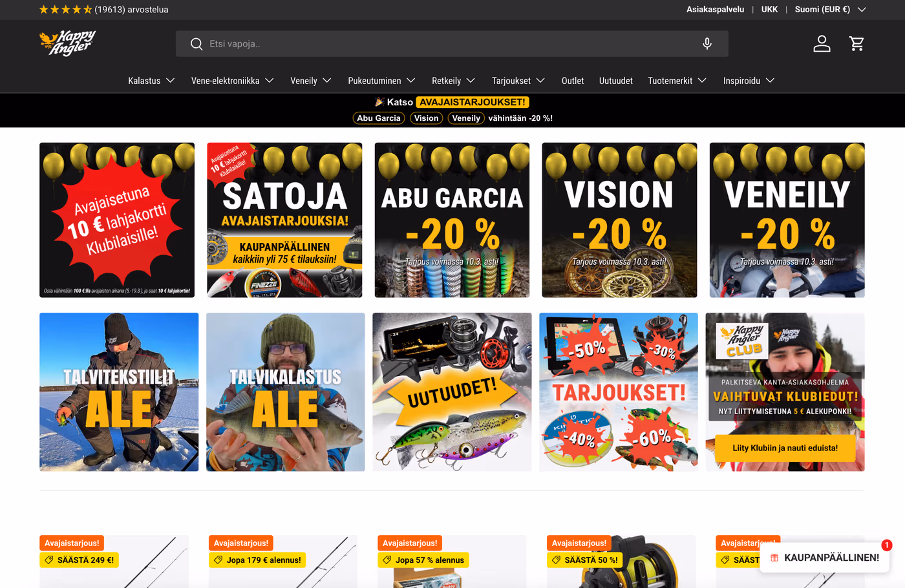Click the red notification badge

(x=887, y=545)
